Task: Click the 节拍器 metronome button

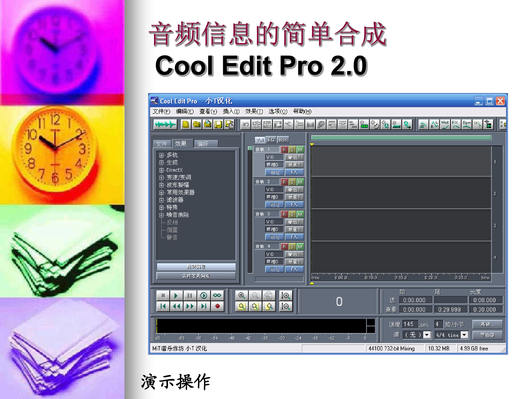Action: coord(487,335)
